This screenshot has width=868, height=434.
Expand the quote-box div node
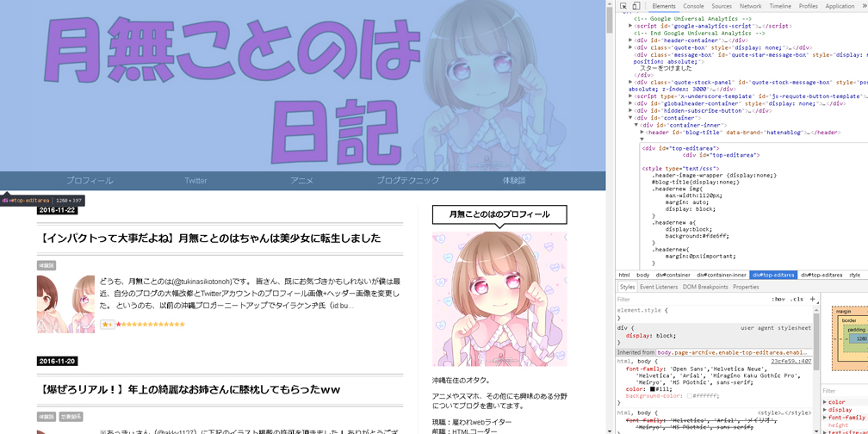(x=630, y=47)
